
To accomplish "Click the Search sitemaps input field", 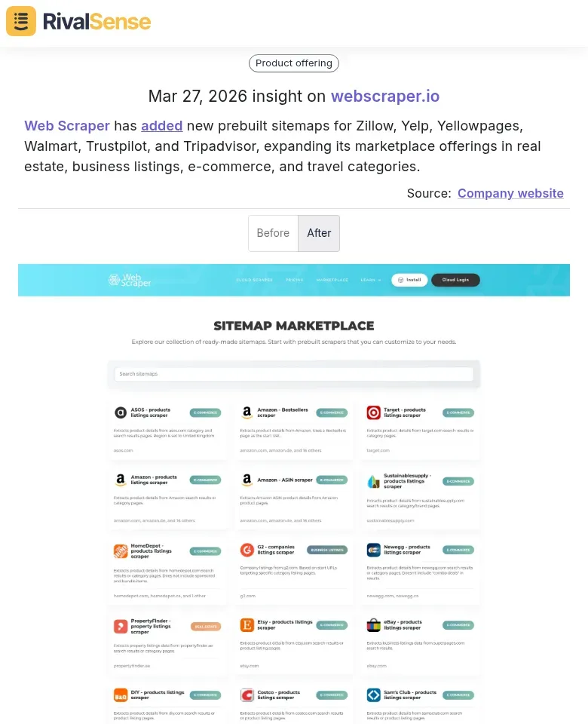I will tap(294, 374).
